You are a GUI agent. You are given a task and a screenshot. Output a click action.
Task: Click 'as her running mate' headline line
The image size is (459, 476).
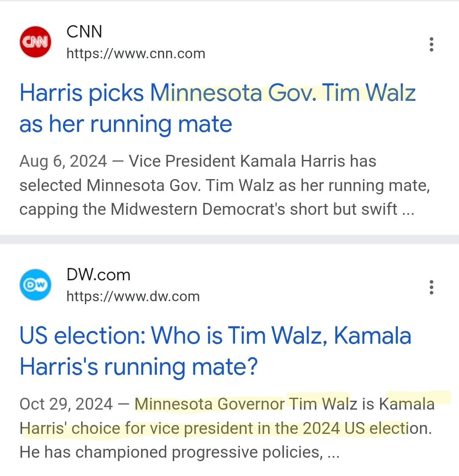pos(126,125)
